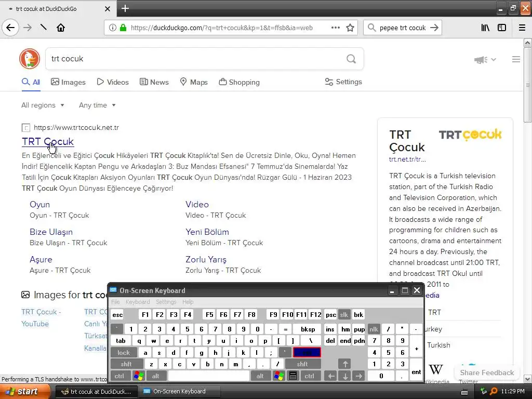Click the Share Feedback button

[487, 373]
